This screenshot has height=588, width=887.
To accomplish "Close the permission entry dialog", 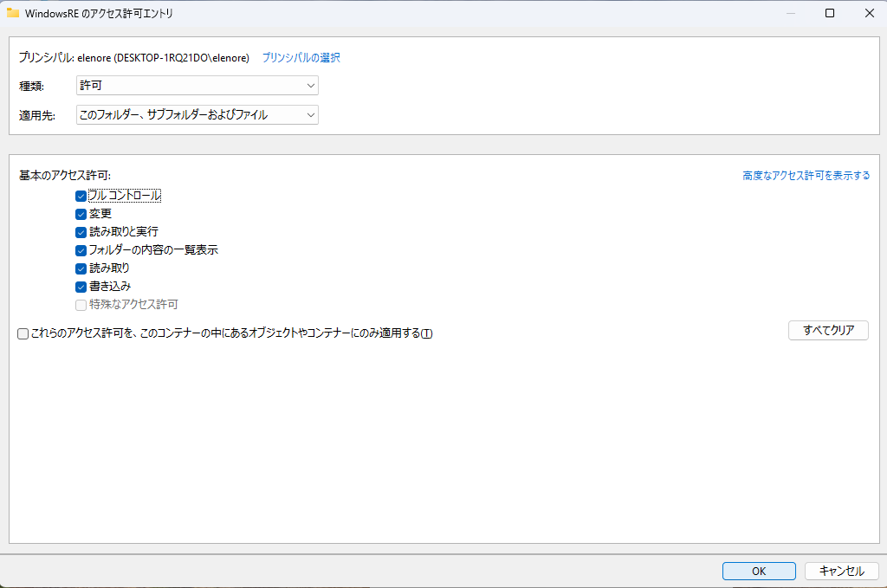I will click(869, 13).
